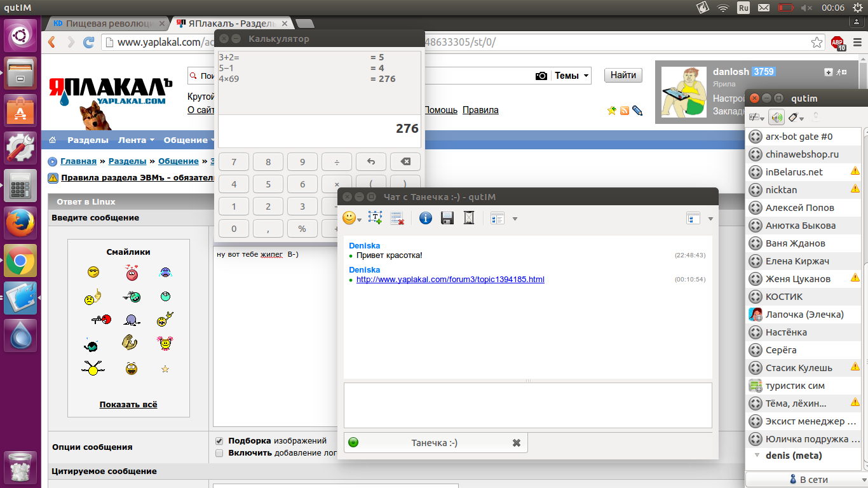Select contact туристик сим in qutim list
This screenshot has height=488, width=868.
coord(804,386)
